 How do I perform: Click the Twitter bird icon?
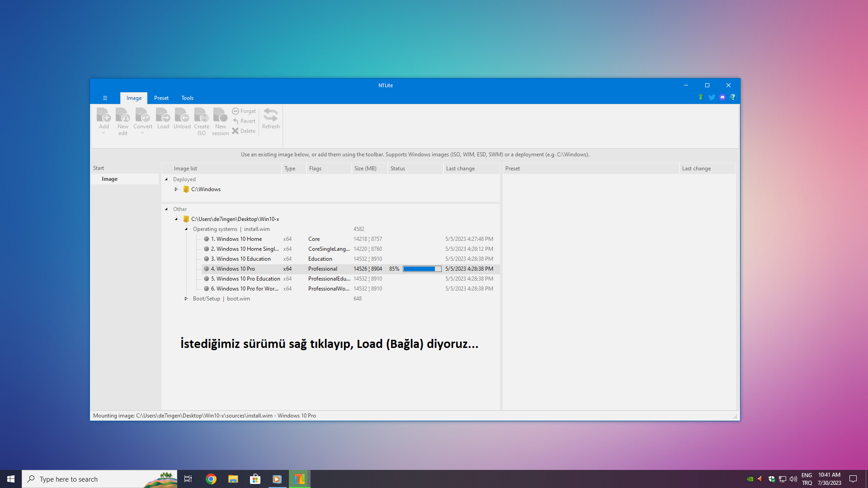[x=712, y=97]
